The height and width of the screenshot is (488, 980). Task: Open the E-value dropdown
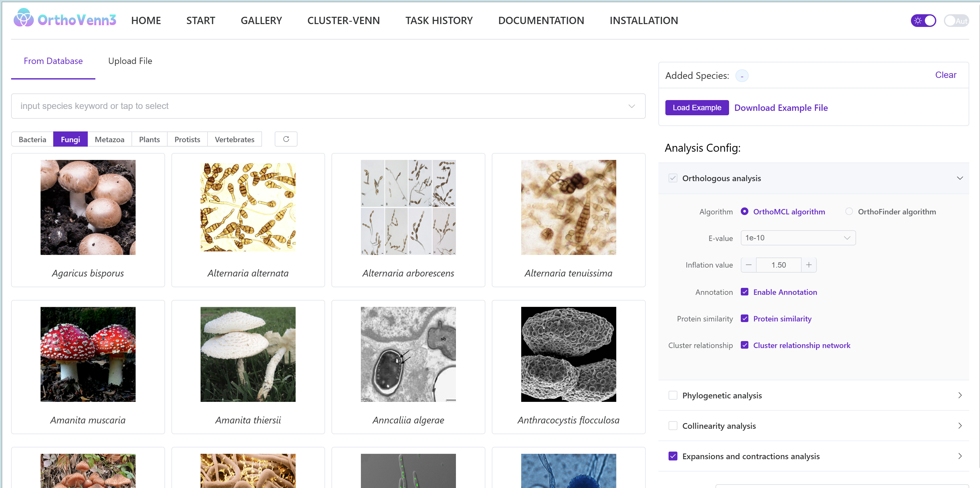coord(798,238)
